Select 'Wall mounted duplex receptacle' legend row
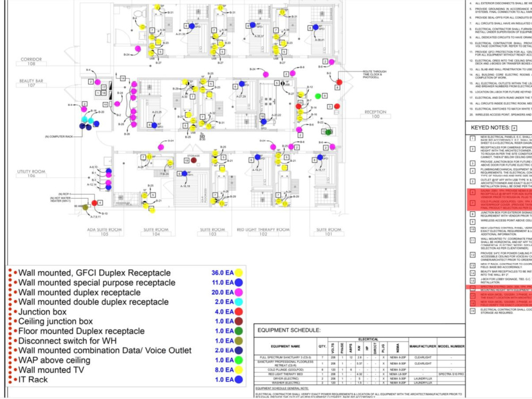532x399 pixels. click(126, 292)
